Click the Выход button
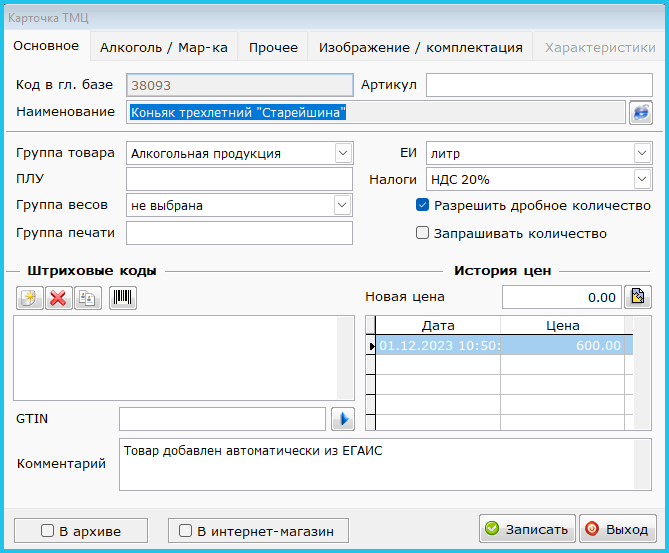Screen dimensions: 669x553 click(x=618, y=529)
